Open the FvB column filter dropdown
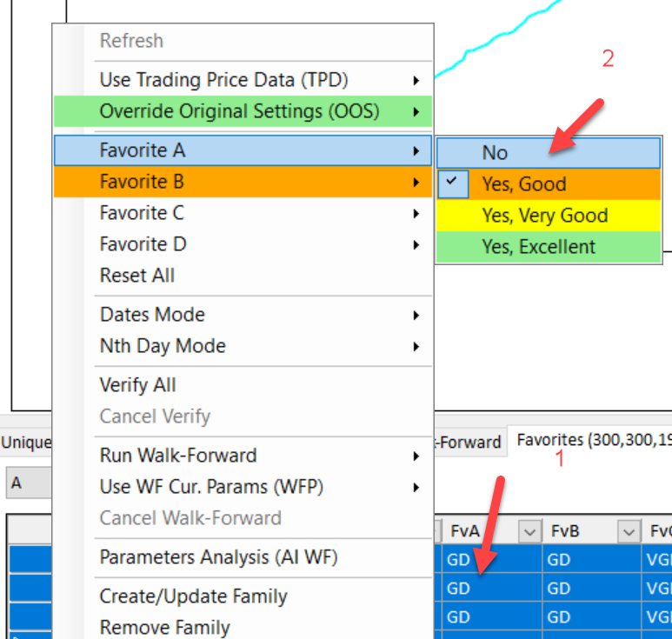 pos(629,531)
